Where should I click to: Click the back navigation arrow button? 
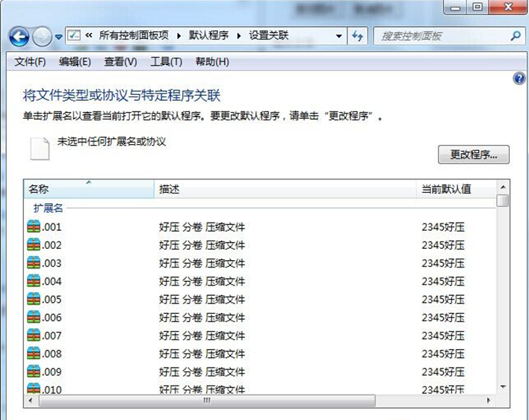tap(19, 36)
